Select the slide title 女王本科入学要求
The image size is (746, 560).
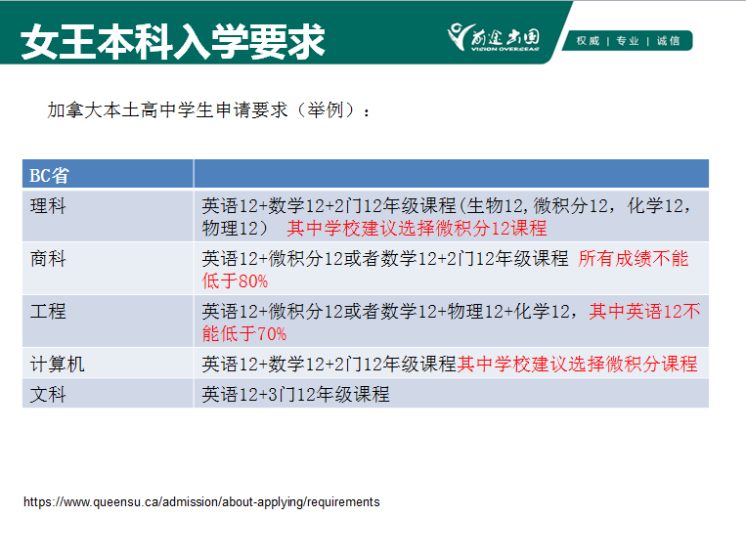tap(172, 42)
